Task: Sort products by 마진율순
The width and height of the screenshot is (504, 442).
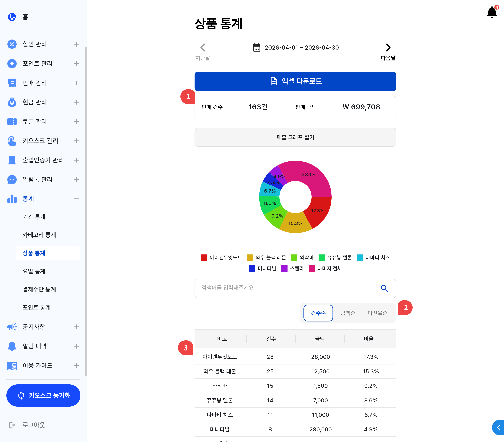Action: coord(377,313)
